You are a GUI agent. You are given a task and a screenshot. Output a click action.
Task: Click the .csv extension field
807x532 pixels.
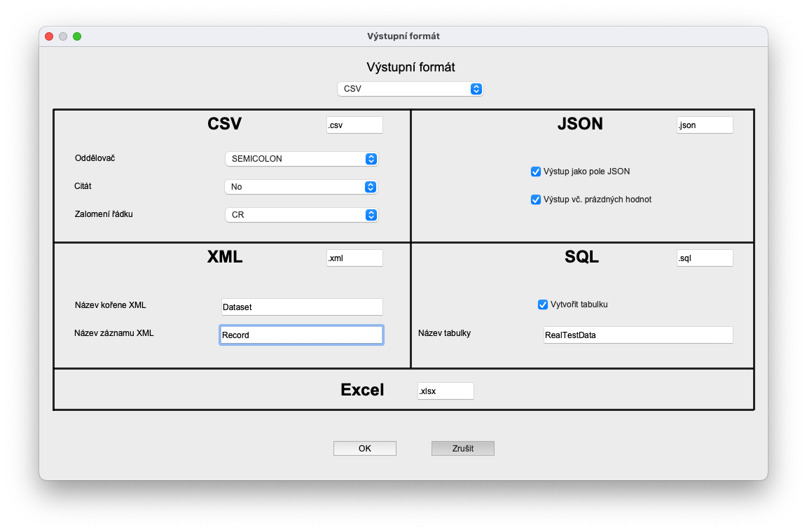[x=354, y=125]
